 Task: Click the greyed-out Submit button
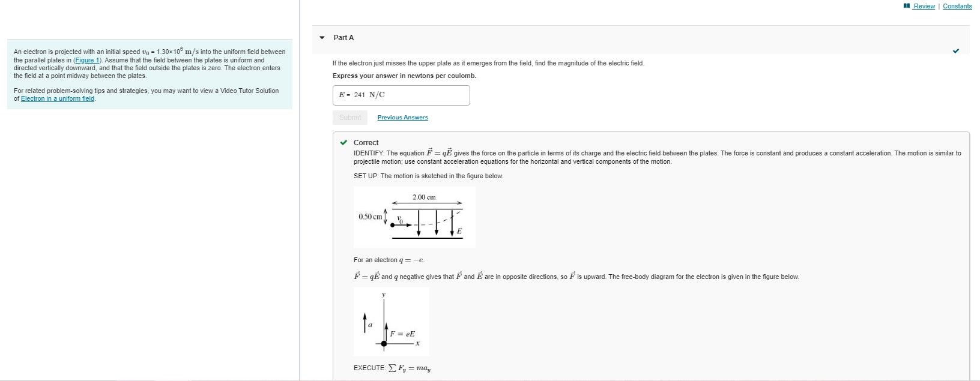pos(349,117)
